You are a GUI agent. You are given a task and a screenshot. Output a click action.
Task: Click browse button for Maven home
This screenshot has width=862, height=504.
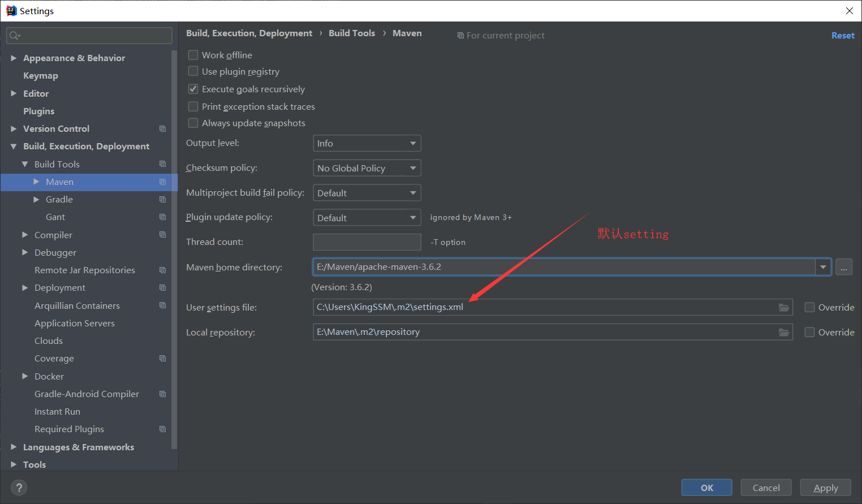[x=844, y=267]
